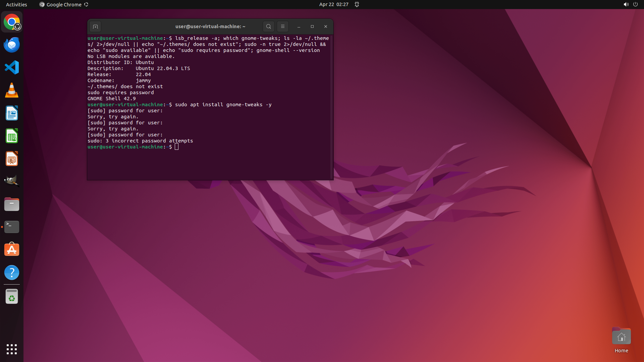Show all applications grid
The width and height of the screenshot is (644, 362).
pyautogui.click(x=12, y=349)
